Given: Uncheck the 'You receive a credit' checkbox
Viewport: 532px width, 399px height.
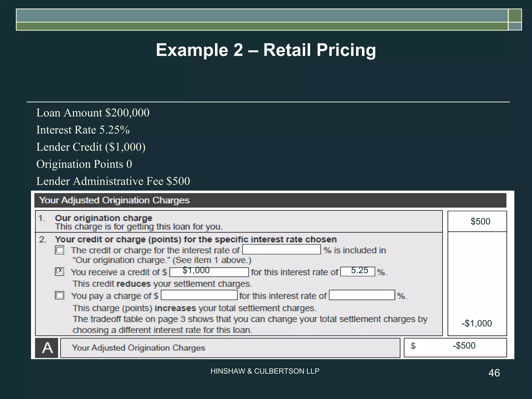Looking at the screenshot, I should coord(59,271).
